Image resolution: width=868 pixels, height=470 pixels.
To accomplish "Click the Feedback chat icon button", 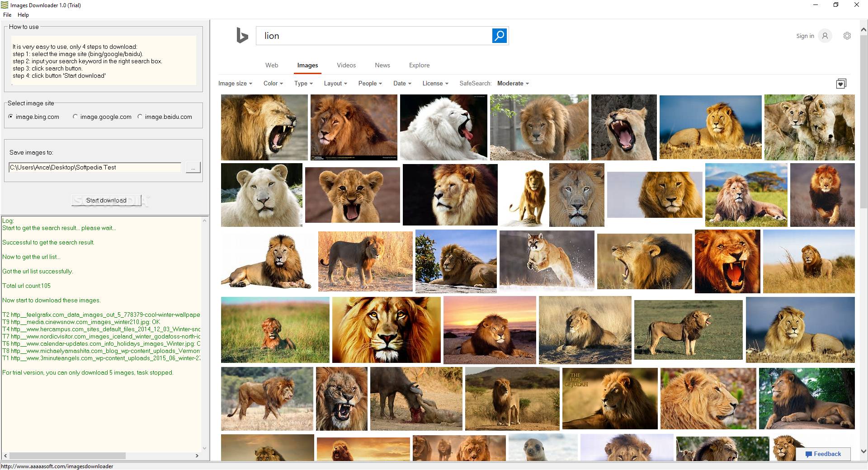I will (823, 454).
